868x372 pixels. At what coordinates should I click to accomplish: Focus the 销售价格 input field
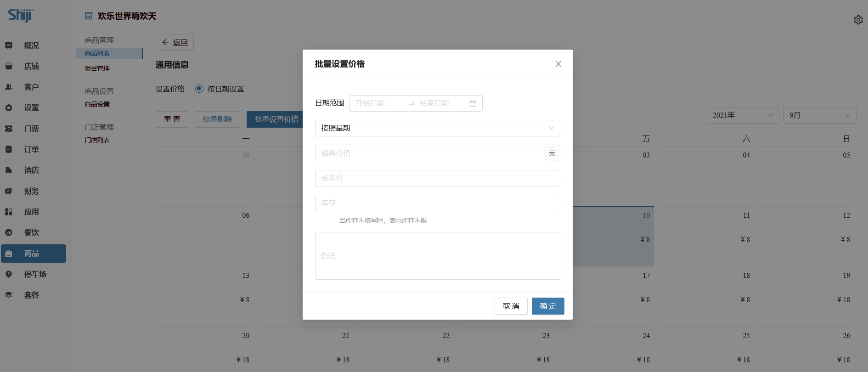point(429,153)
